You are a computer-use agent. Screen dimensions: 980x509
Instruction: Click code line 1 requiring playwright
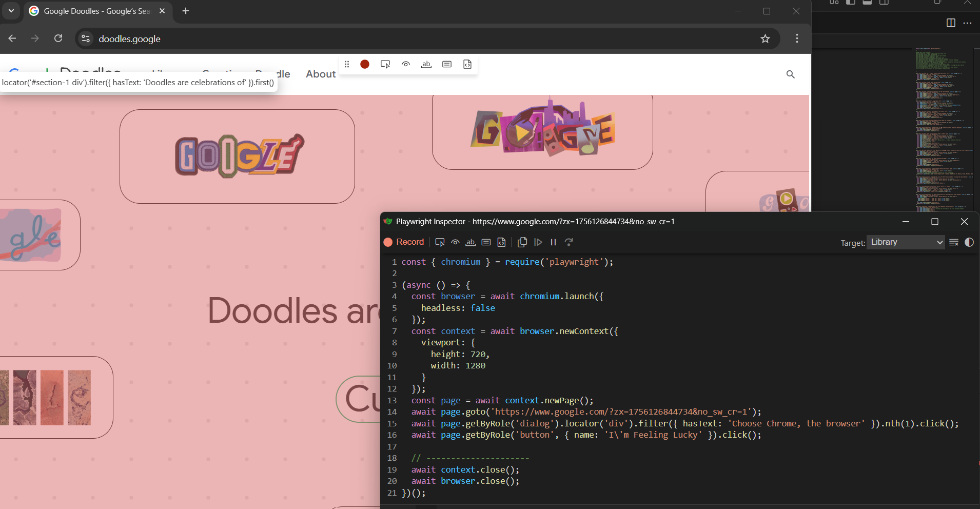pyautogui.click(x=507, y=262)
